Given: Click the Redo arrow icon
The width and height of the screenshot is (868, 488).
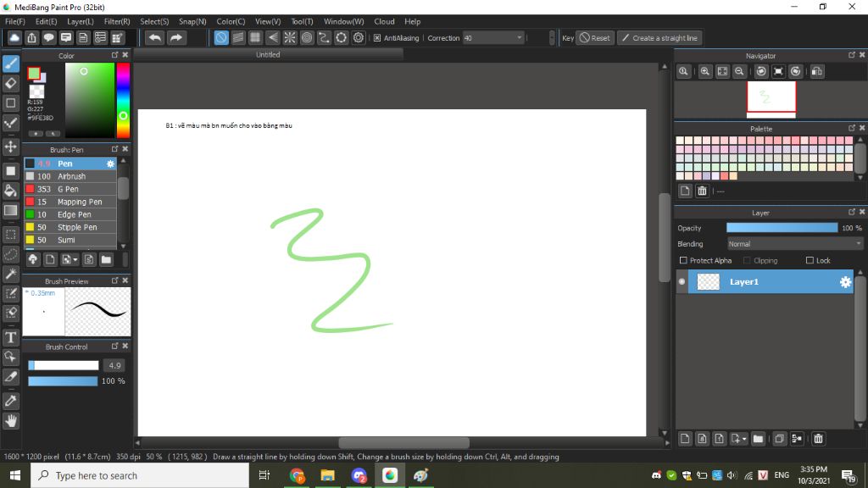Looking at the screenshot, I should tap(176, 37).
